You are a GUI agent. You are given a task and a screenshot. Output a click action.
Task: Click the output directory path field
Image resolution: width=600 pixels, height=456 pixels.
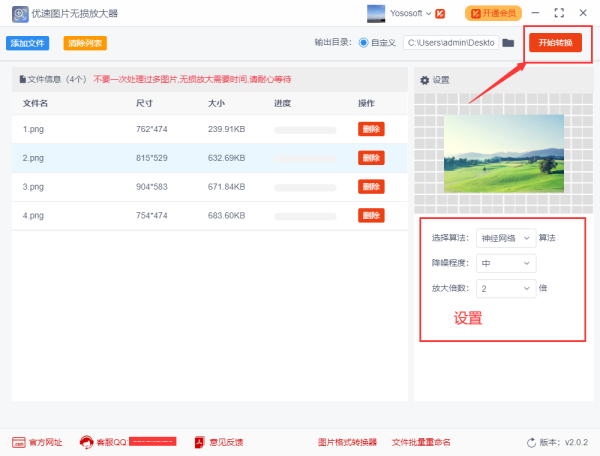[x=450, y=43]
